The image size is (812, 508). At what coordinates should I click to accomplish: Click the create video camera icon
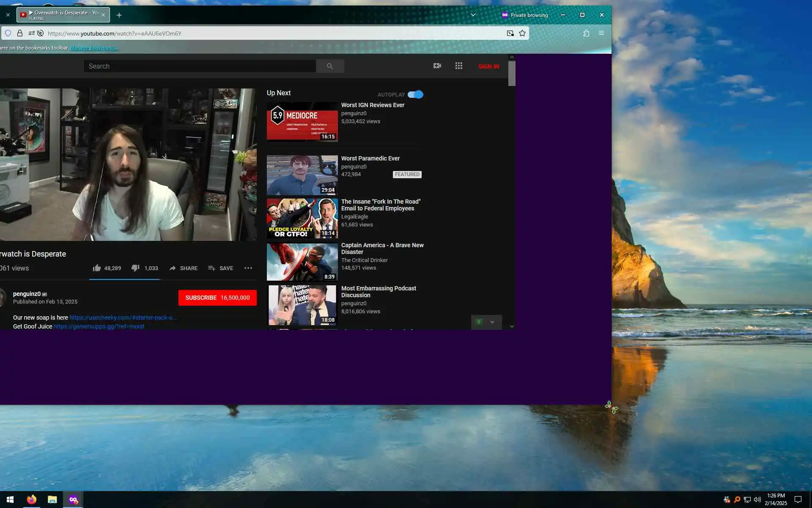tap(437, 66)
